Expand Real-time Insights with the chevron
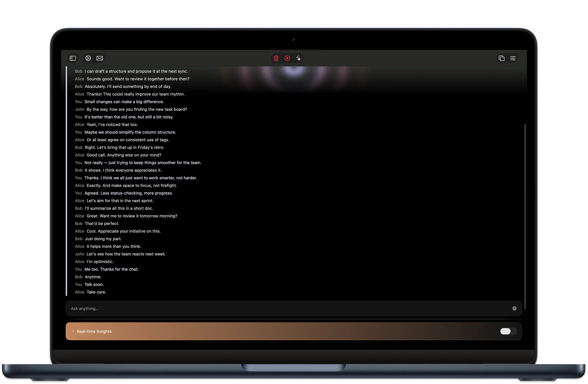Viewport: 588px width, 384px height. click(73, 331)
